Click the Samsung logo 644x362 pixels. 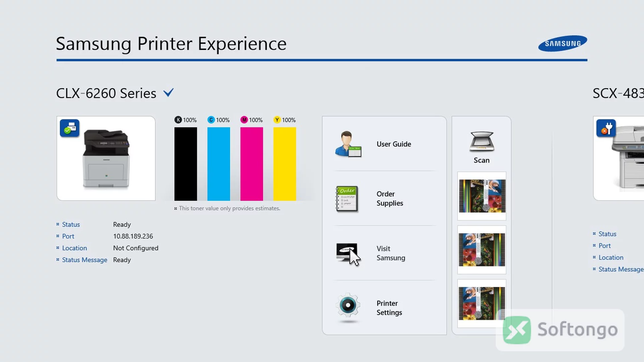[x=562, y=43]
